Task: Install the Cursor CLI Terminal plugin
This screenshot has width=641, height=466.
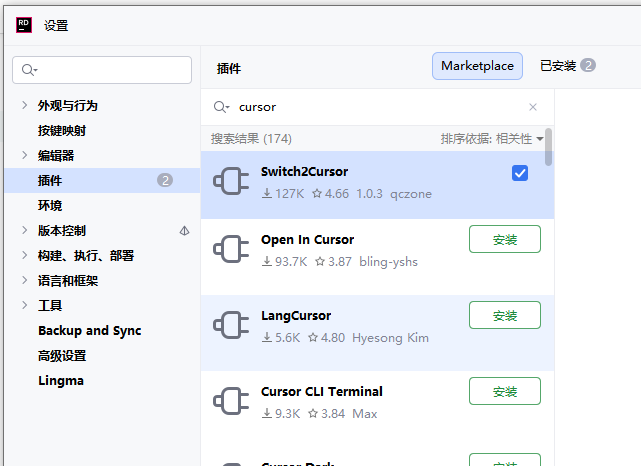Action: click(x=505, y=391)
